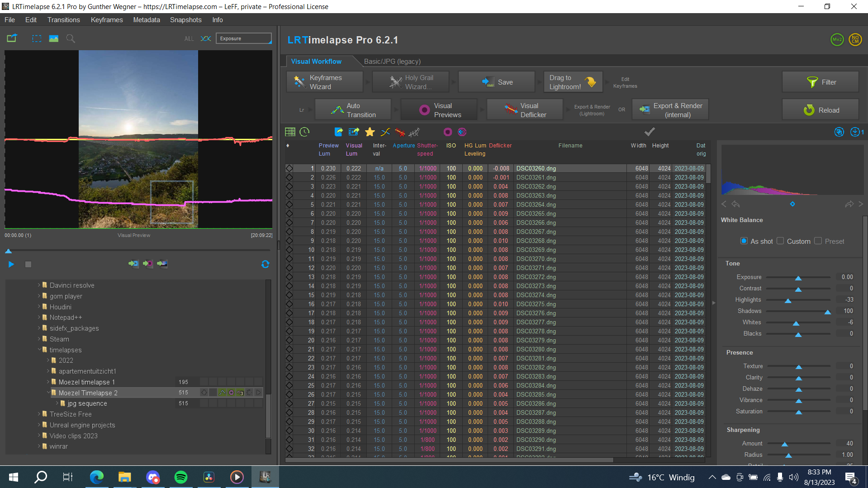Click the crossed curves transition icon
868x488 pixels.
pos(385,132)
